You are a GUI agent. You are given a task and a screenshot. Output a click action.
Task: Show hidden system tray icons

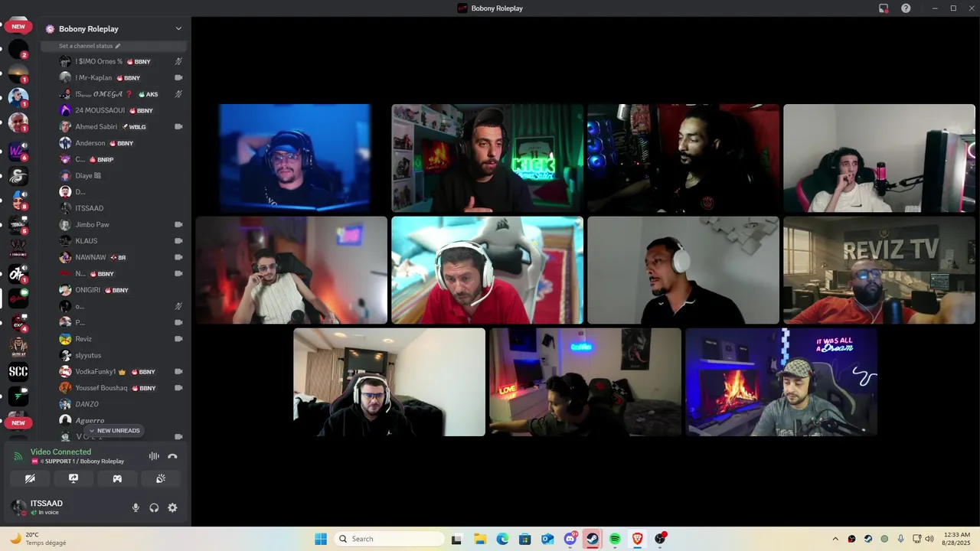click(x=835, y=539)
